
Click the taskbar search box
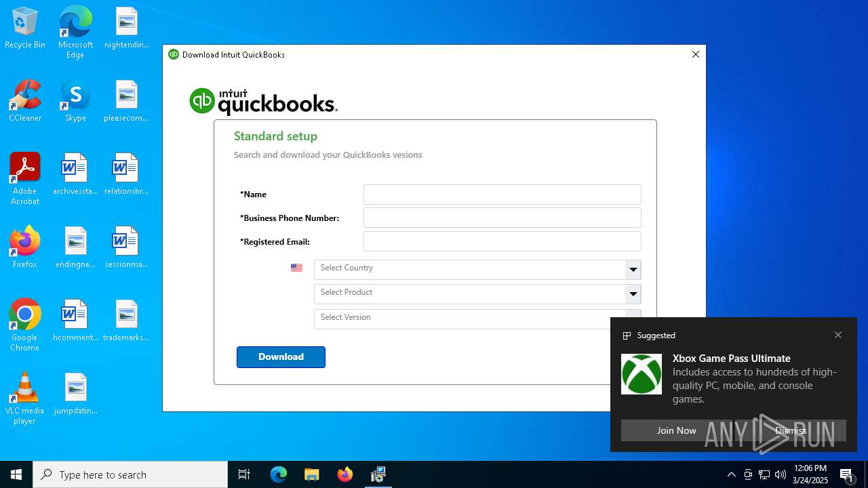130,474
